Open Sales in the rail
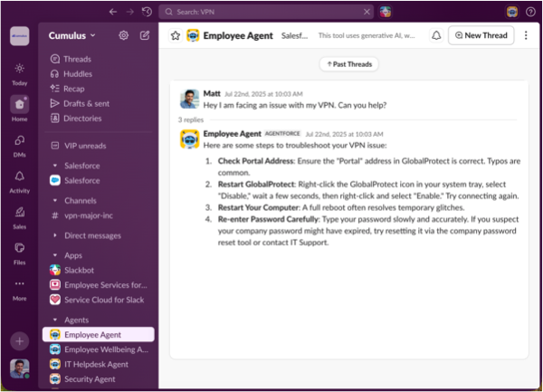The height and width of the screenshot is (392, 543). point(19,218)
